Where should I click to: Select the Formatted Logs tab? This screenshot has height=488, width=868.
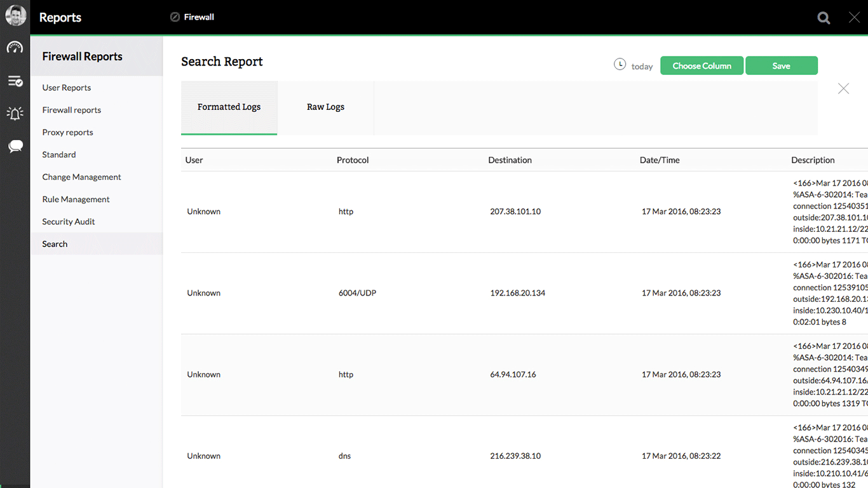[229, 107]
